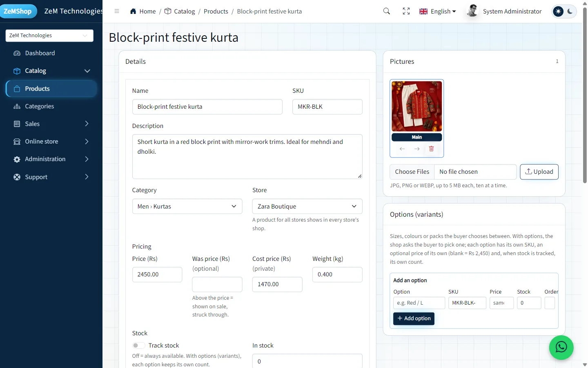Screen dimensions: 588x368
Task: Toggle fullscreen with the expand icon
Action: point(406,11)
